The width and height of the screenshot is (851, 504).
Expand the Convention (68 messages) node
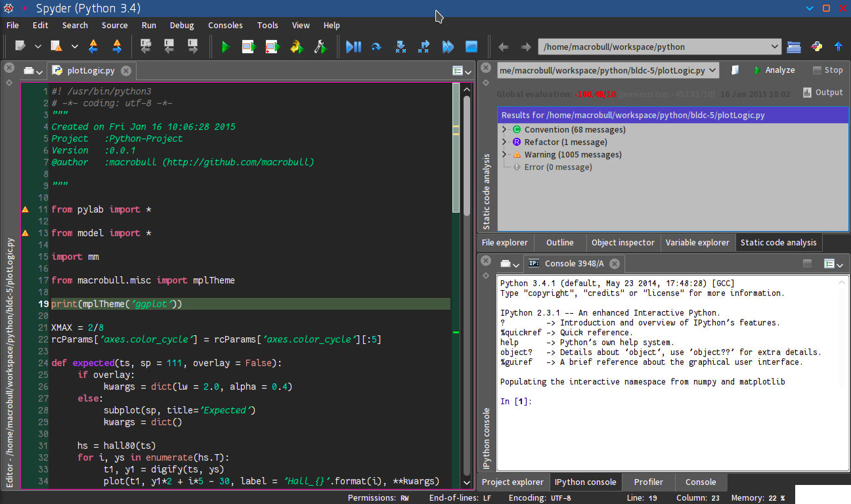tap(504, 130)
